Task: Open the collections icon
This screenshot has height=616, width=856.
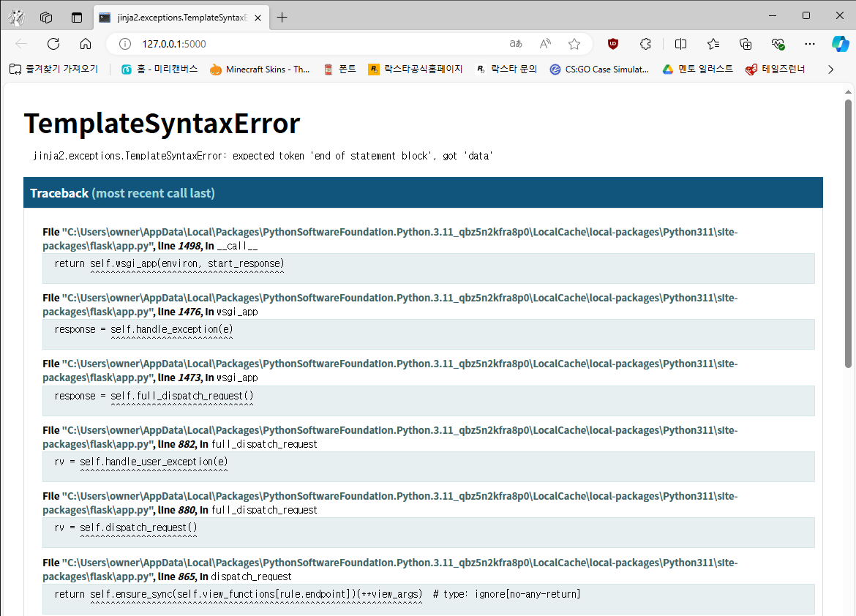Action: click(746, 44)
